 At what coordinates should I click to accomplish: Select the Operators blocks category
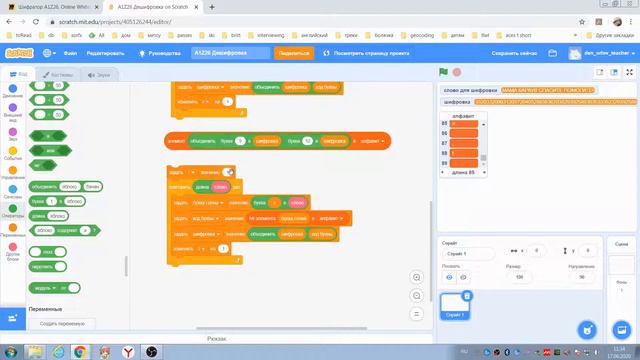pos(13,211)
